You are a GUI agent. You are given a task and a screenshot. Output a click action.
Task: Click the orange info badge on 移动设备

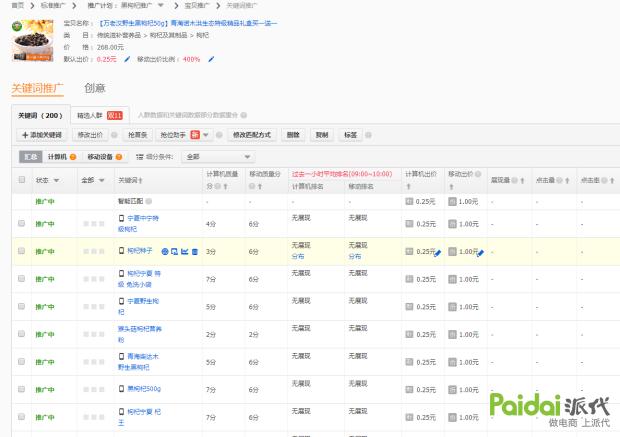[119, 157]
